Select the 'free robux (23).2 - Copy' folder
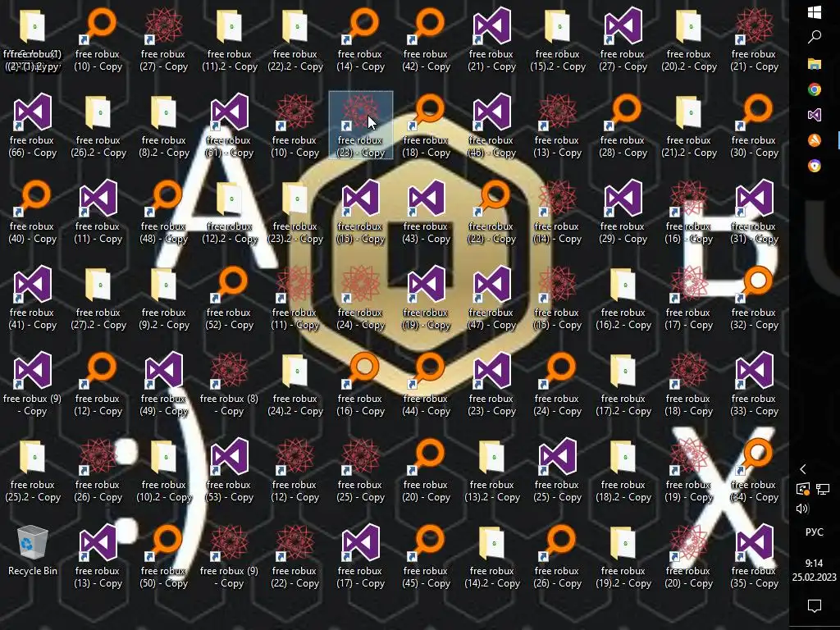 [295, 212]
